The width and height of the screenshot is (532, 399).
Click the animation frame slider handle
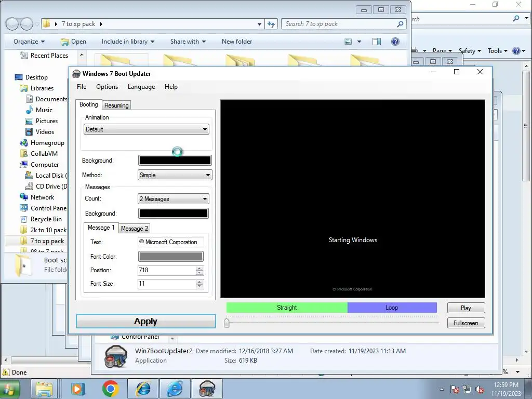[x=227, y=323]
